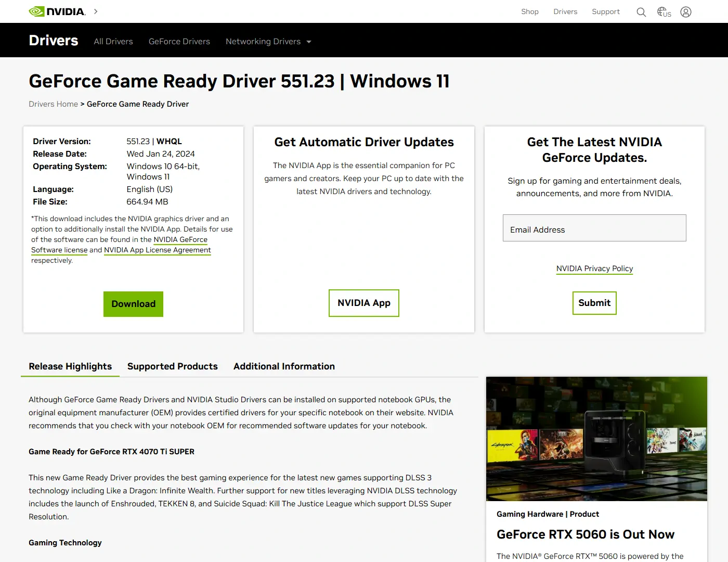The width and height of the screenshot is (728, 562).
Task: Go to Drivers Home breadcrumb
Action: [x=53, y=104]
